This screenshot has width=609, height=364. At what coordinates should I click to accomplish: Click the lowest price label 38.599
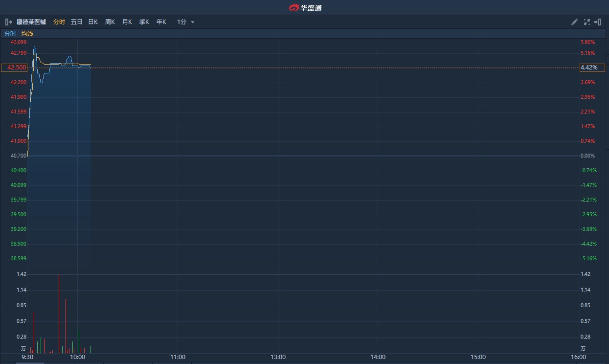coord(19,258)
